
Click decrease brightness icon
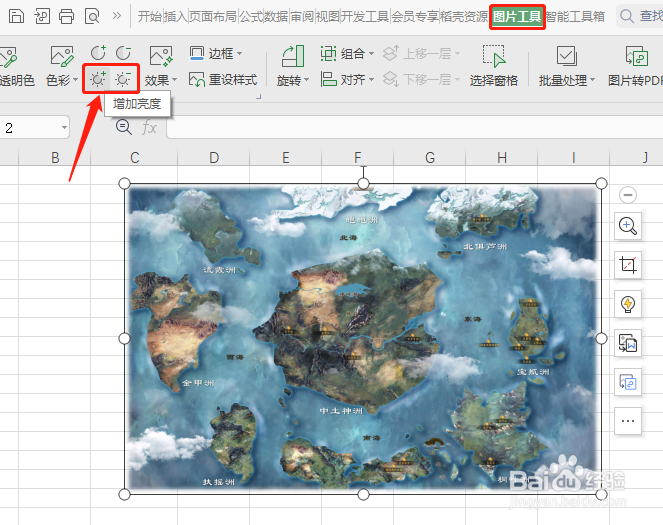tap(123, 79)
